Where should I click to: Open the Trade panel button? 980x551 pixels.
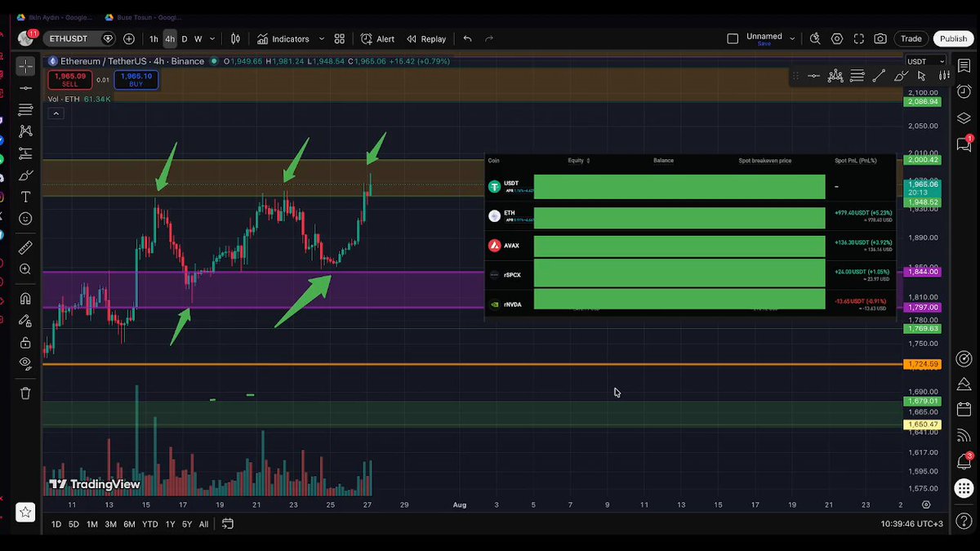[911, 38]
